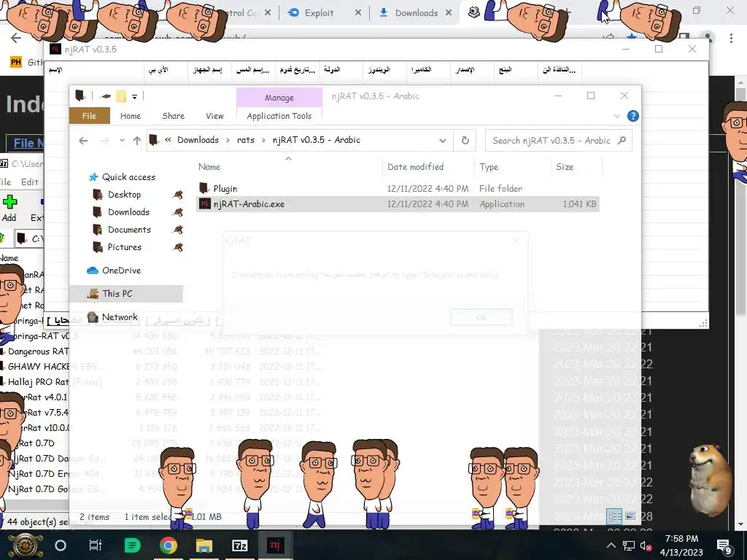Screen dimensions: 747x560
Task: Click muted volume icon in tray
Action: 646,545
